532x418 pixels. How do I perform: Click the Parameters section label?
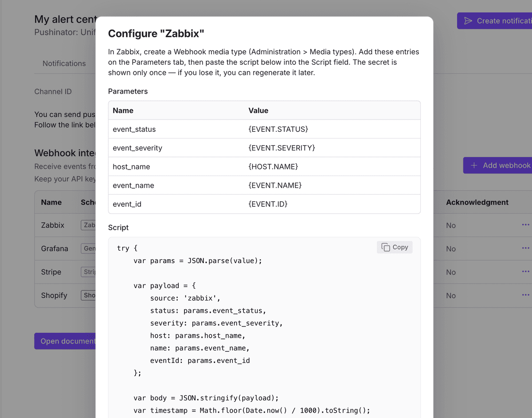[128, 91]
